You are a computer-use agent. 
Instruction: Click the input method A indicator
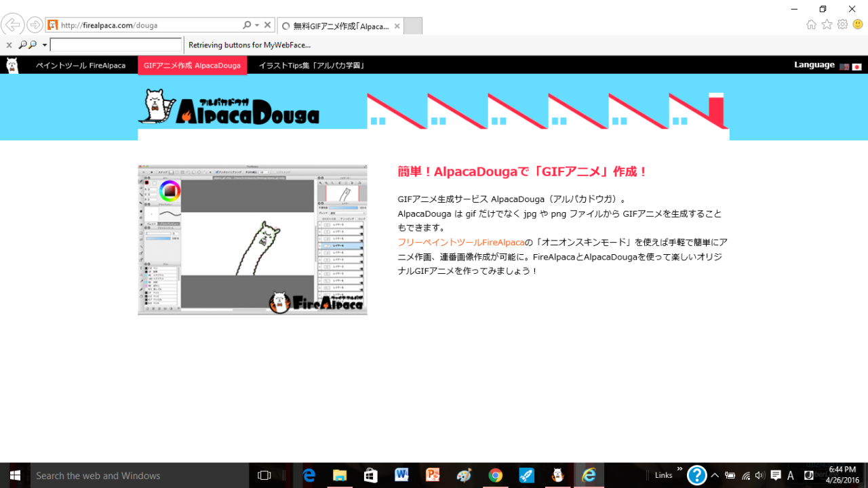coord(791,475)
